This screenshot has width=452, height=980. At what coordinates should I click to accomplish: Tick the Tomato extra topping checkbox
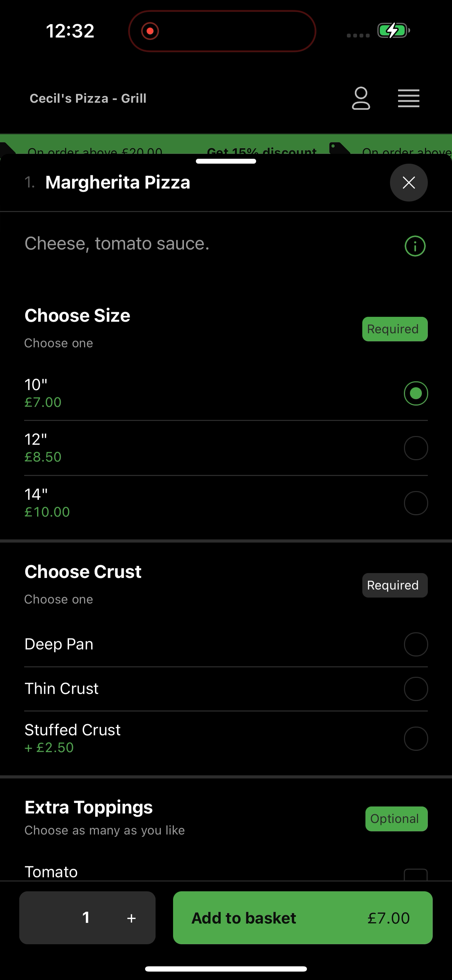click(416, 874)
